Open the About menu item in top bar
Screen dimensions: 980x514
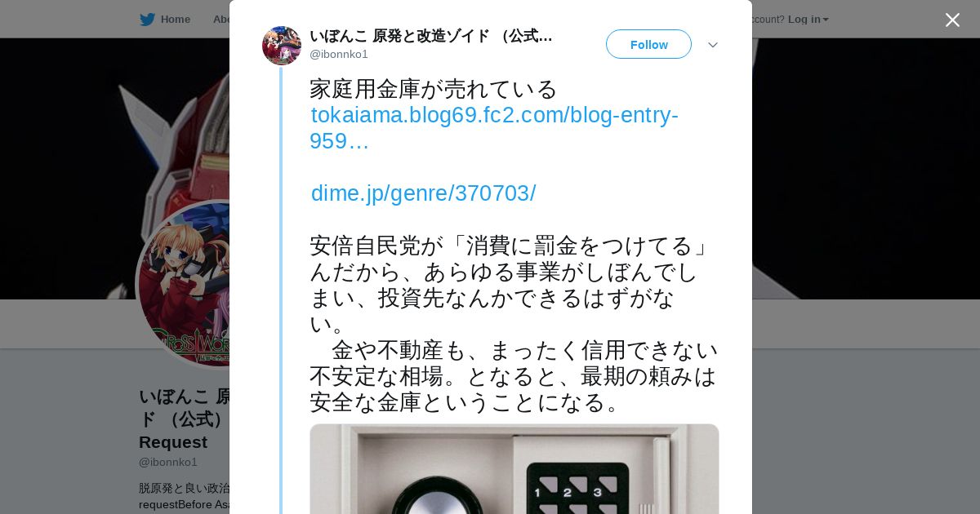coord(220,20)
